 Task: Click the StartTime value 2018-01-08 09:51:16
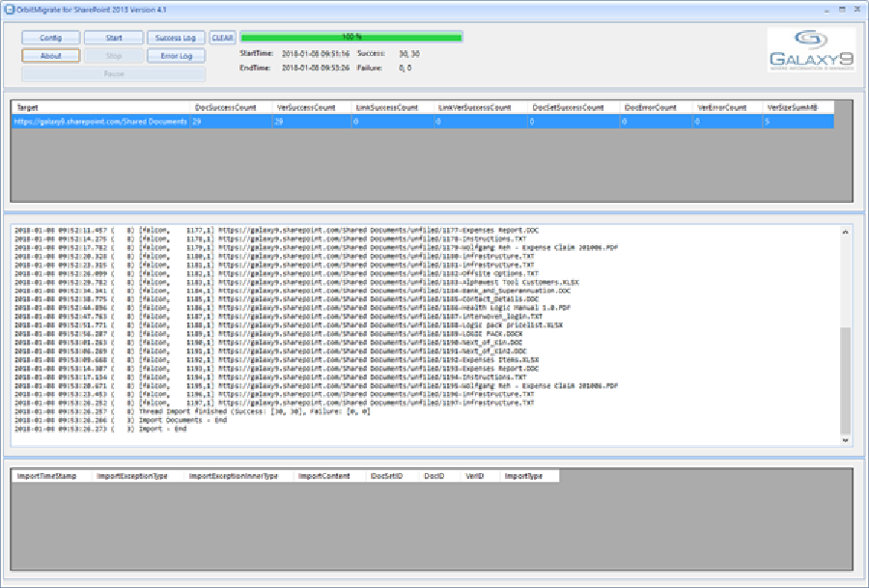coord(316,54)
